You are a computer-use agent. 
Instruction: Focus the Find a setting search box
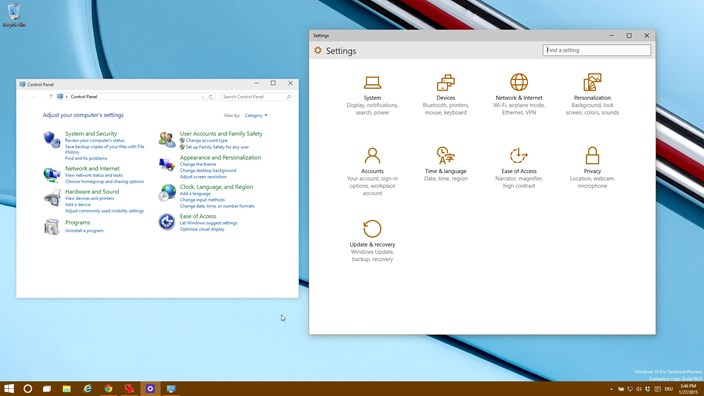597,50
